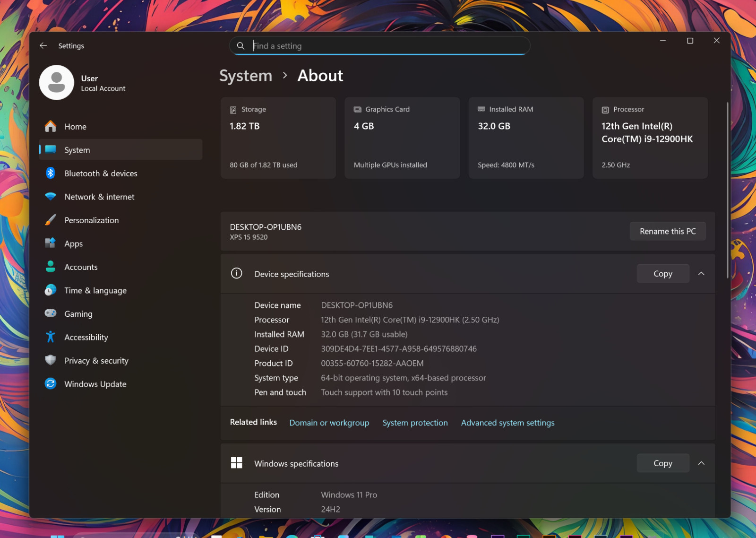Select "64-bit operating system" System type value
The width and height of the screenshot is (756, 538).
(404, 378)
